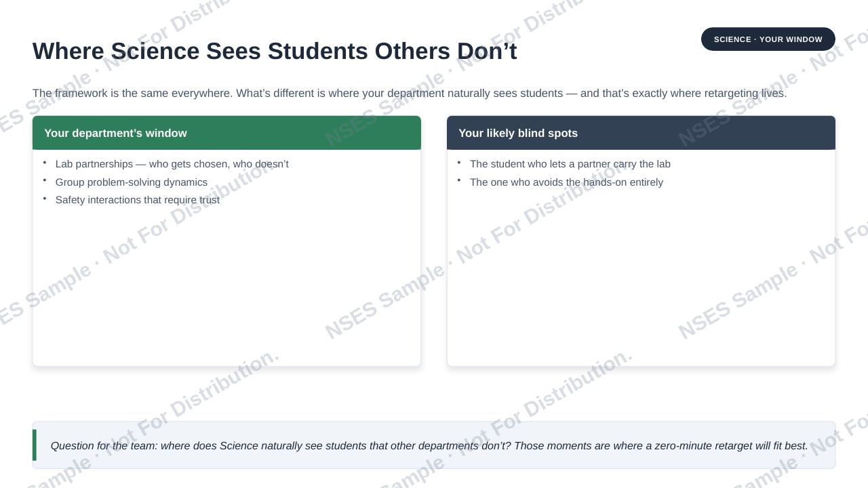Click the bullet dot before Lab partnerships
This screenshot has width=868, height=488.
pos(45,162)
